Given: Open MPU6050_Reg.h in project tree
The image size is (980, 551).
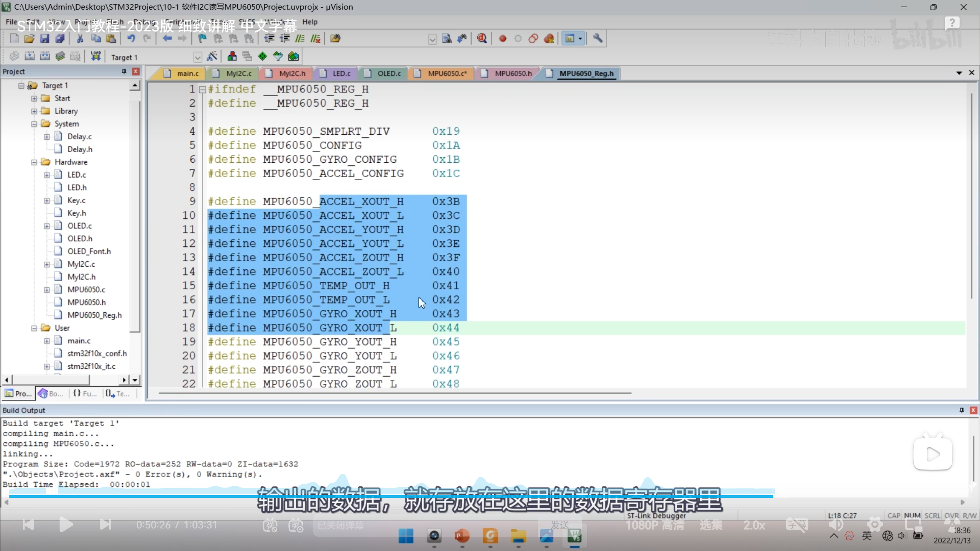Looking at the screenshot, I should [x=94, y=315].
